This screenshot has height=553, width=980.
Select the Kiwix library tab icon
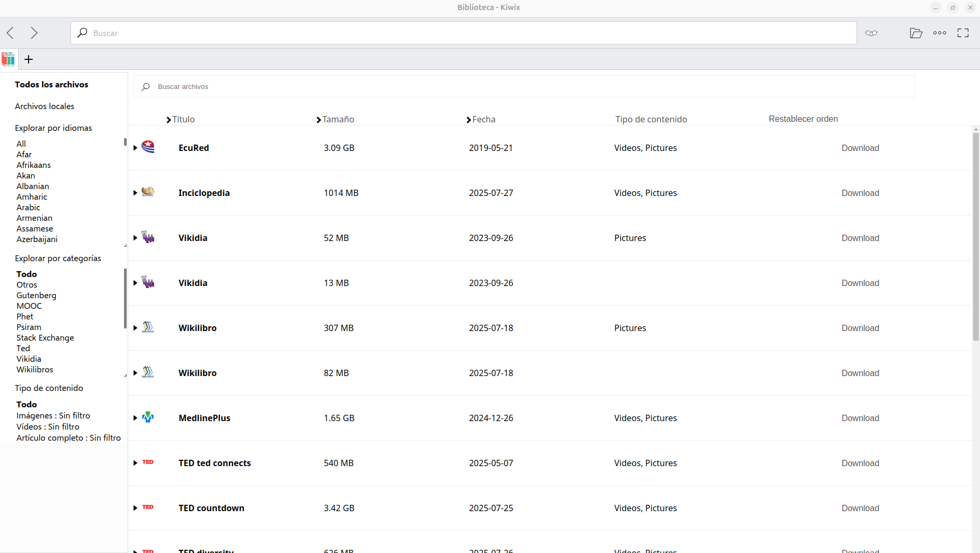pyautogui.click(x=8, y=59)
